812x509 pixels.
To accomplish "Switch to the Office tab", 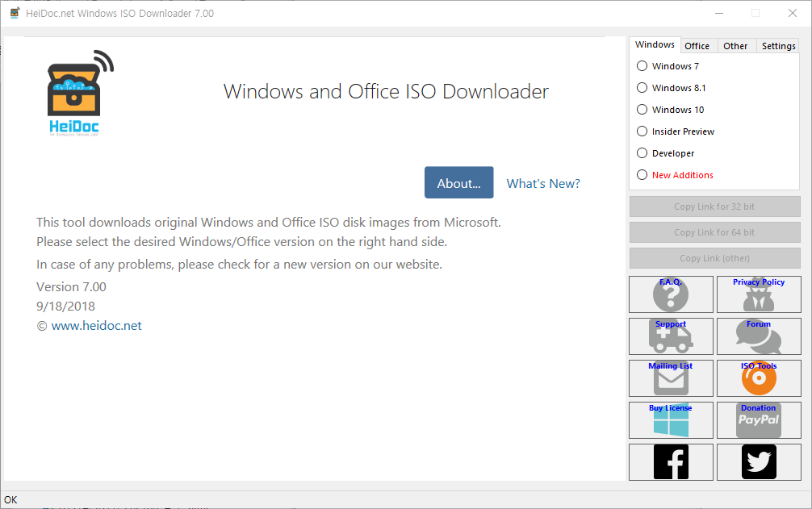I will 697,46.
